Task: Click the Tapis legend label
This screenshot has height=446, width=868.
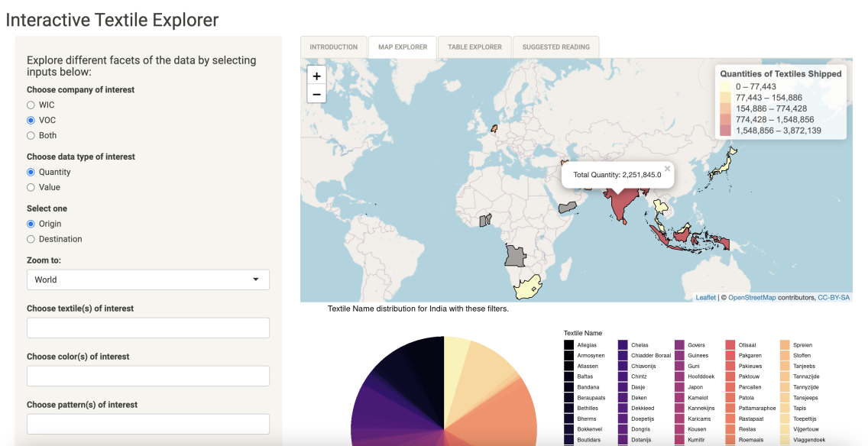Action: point(799,408)
